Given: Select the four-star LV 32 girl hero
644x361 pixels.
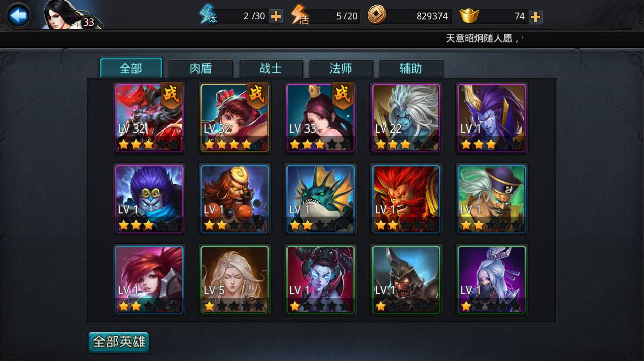Looking at the screenshot, I should click(x=234, y=118).
